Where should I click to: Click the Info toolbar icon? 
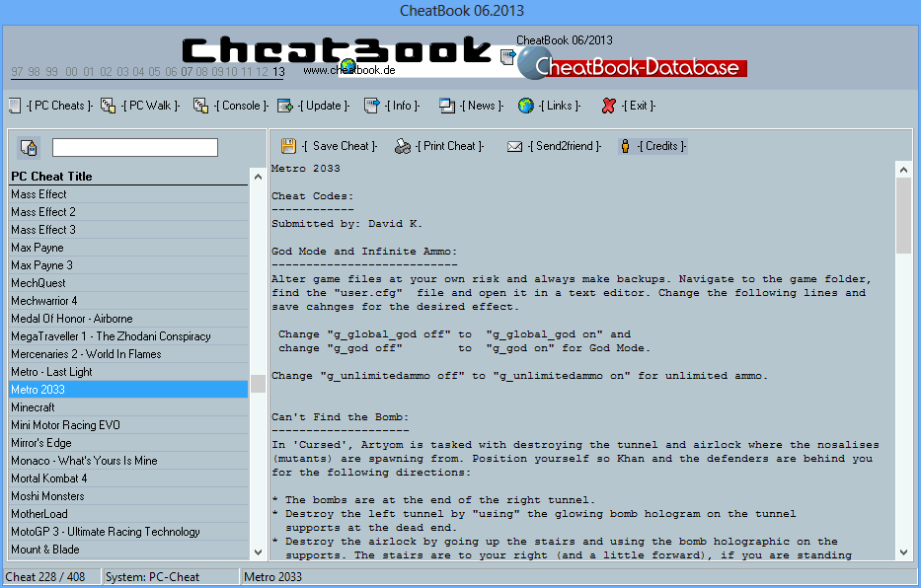pos(372,106)
